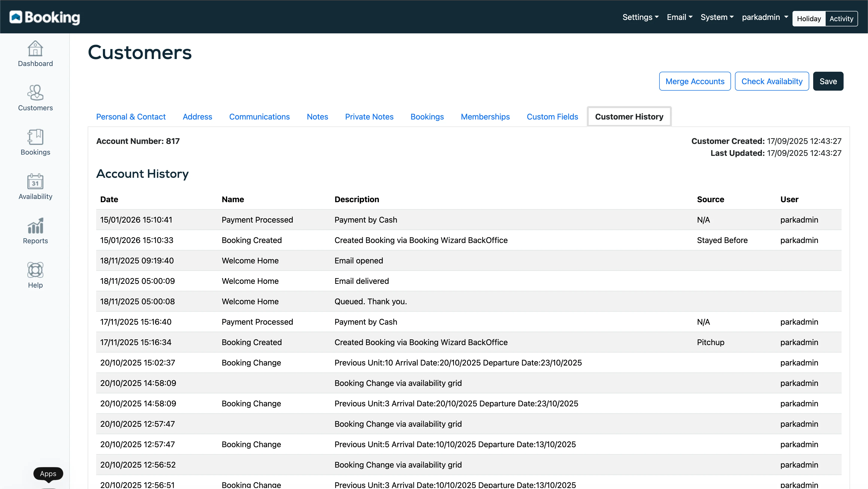The height and width of the screenshot is (489, 868).
Task: Switch to the Private Notes tab
Action: (369, 117)
